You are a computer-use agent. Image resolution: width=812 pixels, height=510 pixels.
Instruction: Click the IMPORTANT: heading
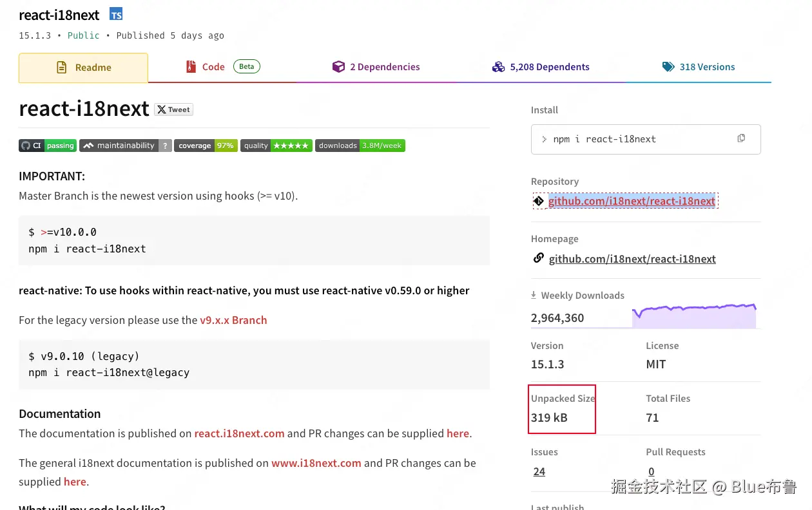point(52,176)
